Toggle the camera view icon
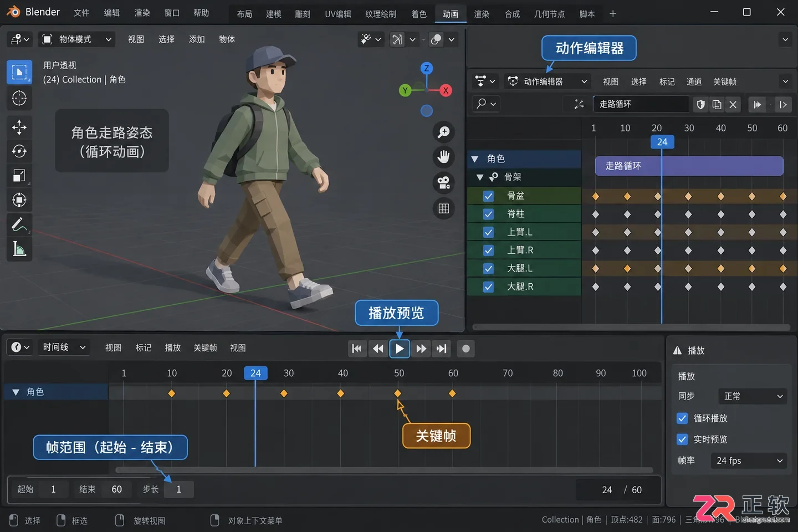Viewport: 798px width, 532px height. 443,182
